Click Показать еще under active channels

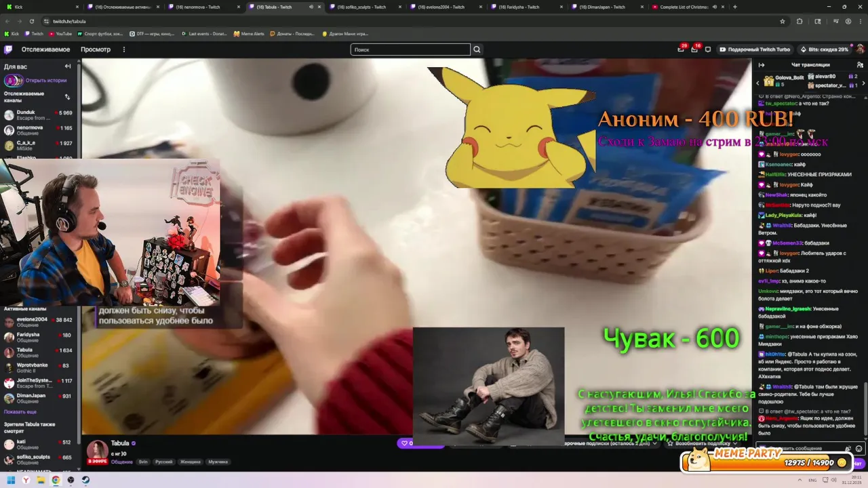pos(20,411)
